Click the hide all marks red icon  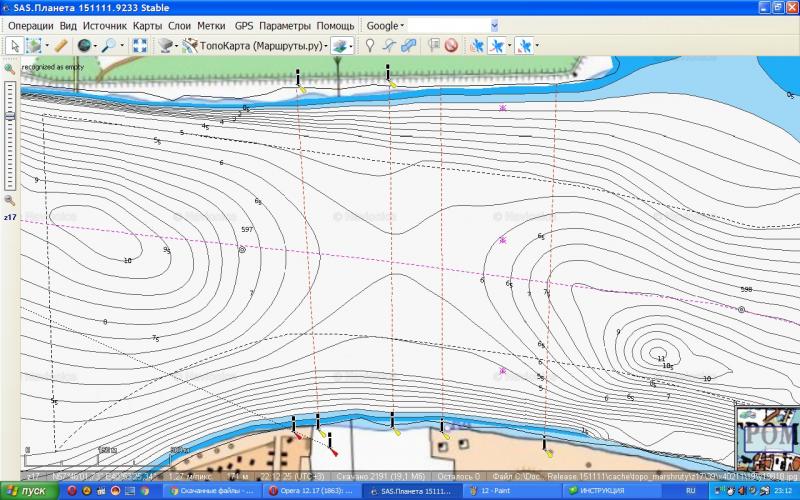click(451, 45)
